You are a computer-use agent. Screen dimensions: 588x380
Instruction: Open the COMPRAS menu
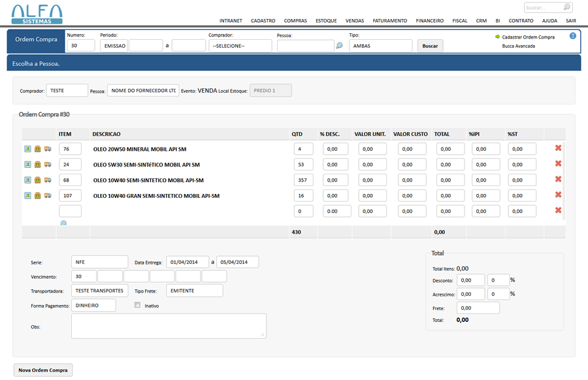pyautogui.click(x=295, y=21)
